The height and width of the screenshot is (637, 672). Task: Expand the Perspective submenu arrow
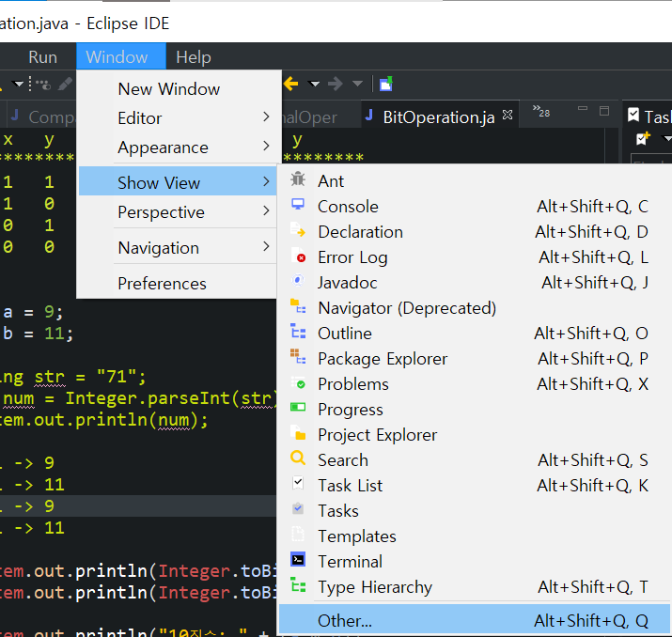coord(266,210)
